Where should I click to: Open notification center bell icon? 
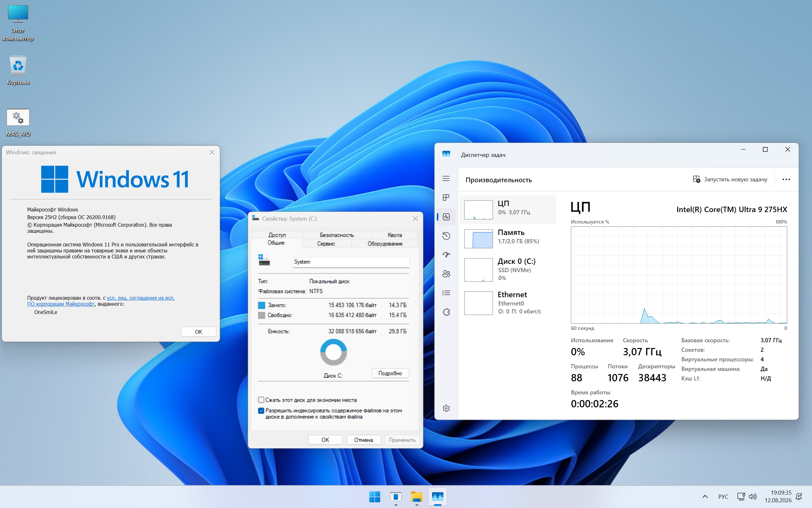799,497
